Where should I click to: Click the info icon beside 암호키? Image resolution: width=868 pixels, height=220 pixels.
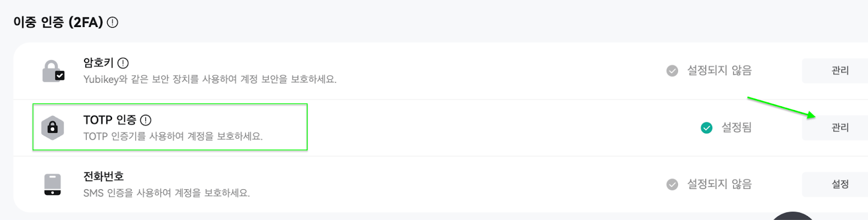click(x=123, y=63)
